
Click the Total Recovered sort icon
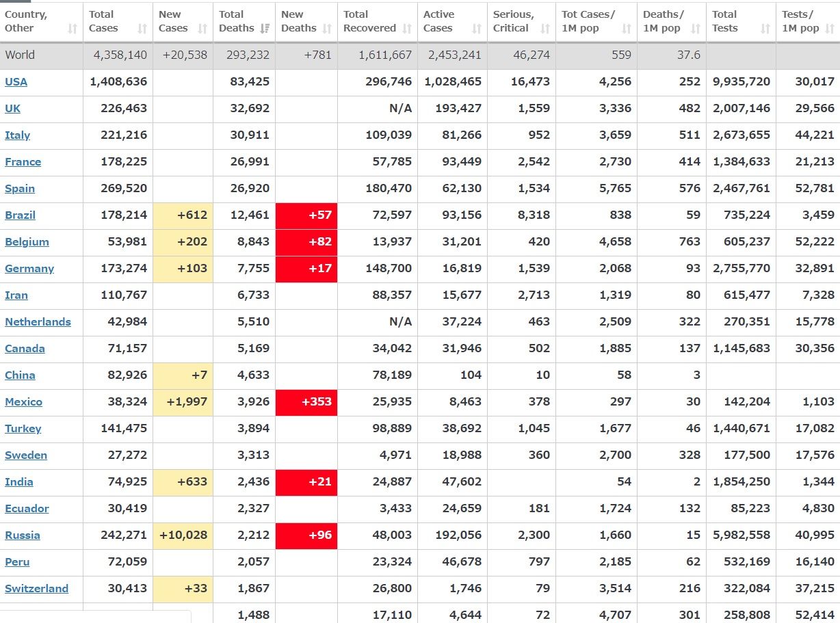[407, 29]
